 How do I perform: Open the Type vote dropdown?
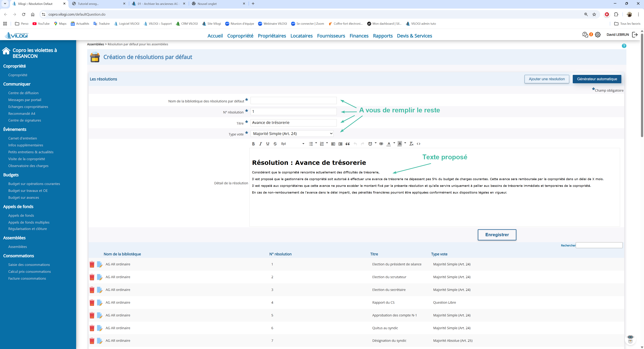tap(292, 134)
